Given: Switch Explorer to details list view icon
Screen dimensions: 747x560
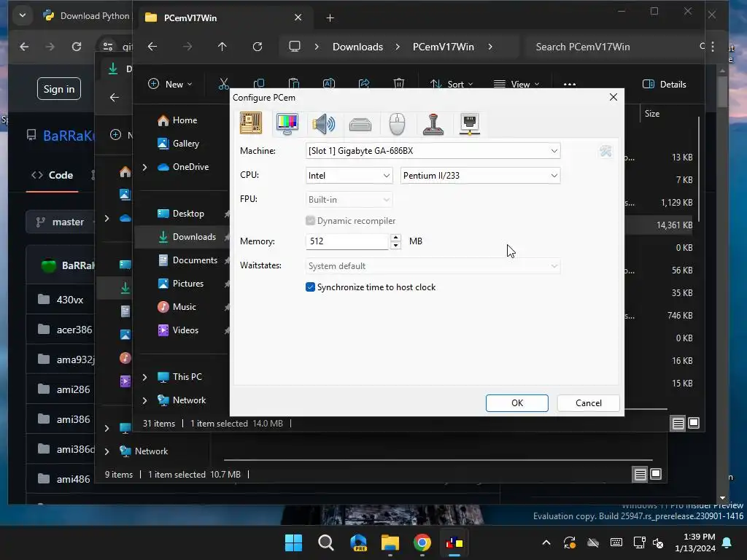Looking at the screenshot, I should (x=678, y=423).
